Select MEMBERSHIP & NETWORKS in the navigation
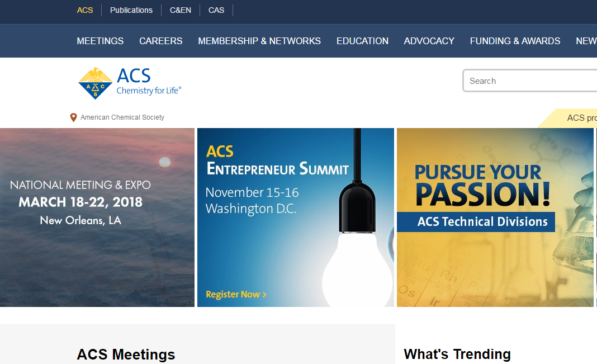597x364 pixels. [259, 41]
